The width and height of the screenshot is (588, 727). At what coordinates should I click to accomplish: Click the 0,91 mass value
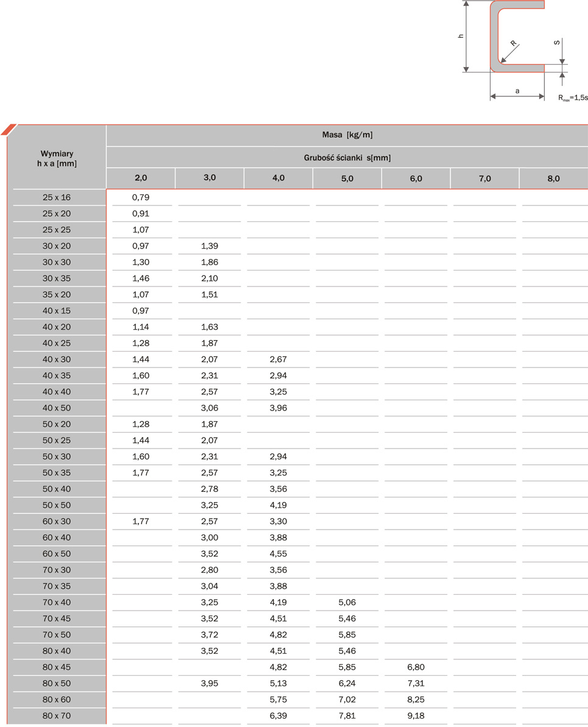[141, 214]
